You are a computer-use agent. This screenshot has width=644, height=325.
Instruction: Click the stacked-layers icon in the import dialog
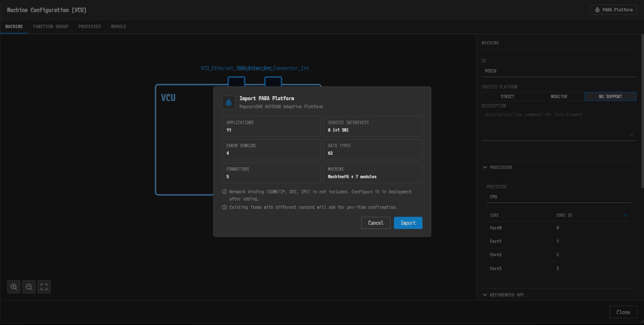[229, 102]
